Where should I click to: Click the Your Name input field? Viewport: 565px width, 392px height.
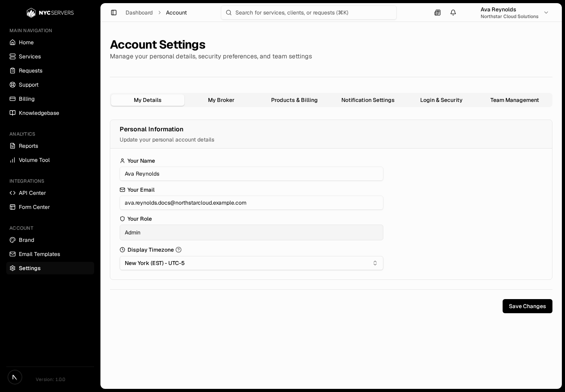pos(252,174)
